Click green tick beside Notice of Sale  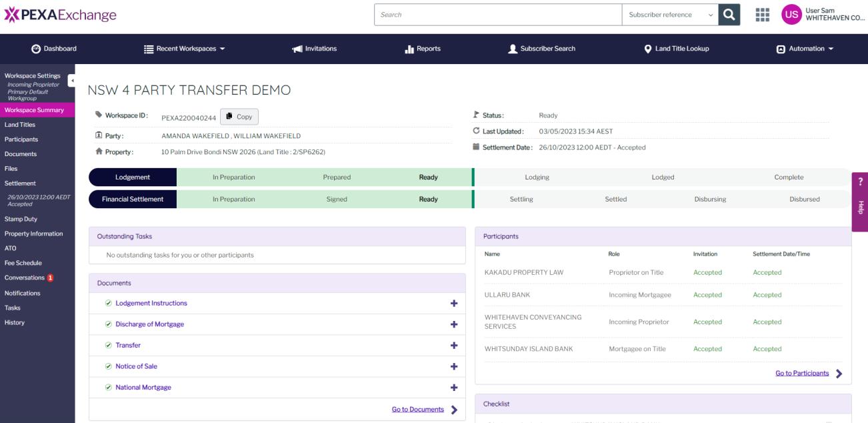pos(108,366)
